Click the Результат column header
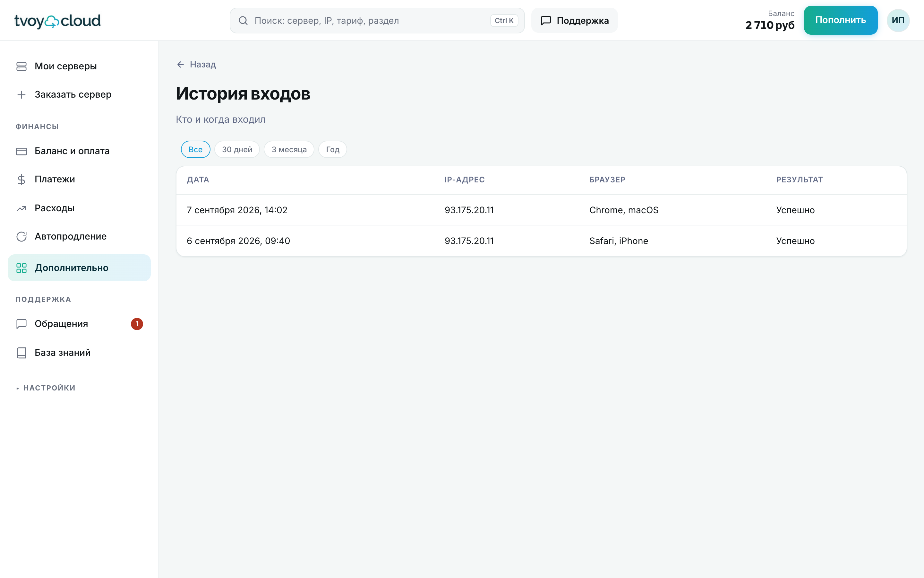 [x=799, y=180]
